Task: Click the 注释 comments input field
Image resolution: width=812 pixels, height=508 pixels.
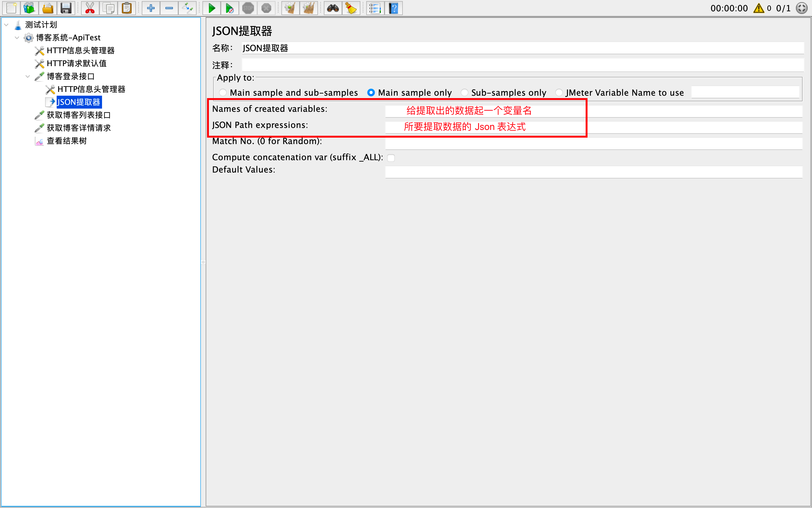Action: 523,65
